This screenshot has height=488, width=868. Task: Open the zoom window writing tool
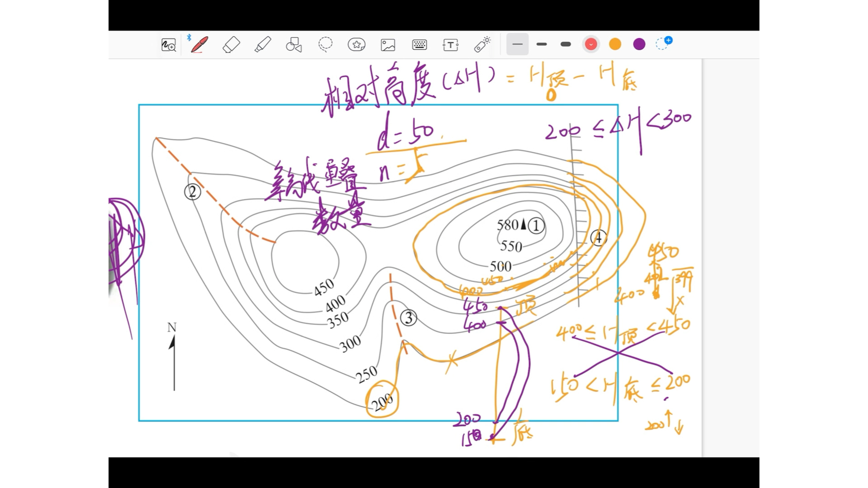[x=168, y=45]
